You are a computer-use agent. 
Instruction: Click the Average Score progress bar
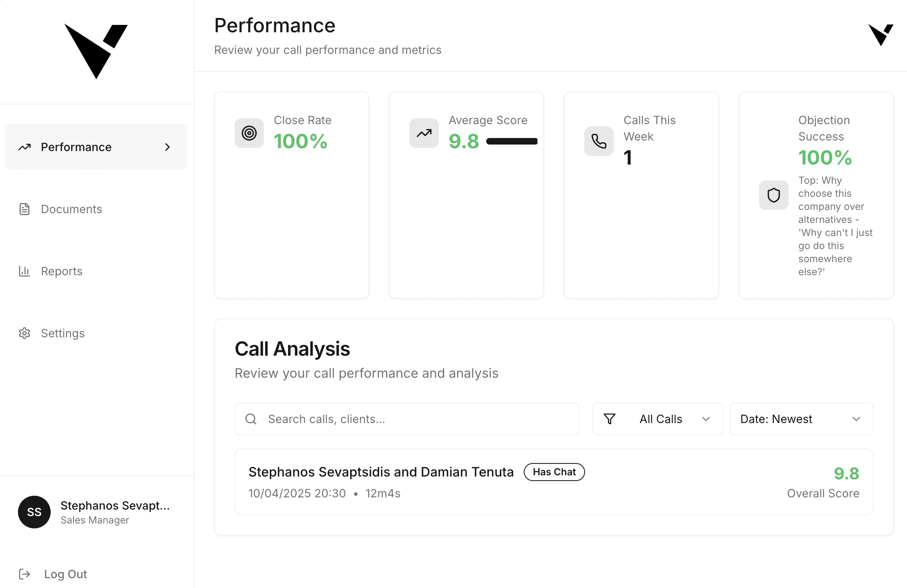click(x=512, y=141)
